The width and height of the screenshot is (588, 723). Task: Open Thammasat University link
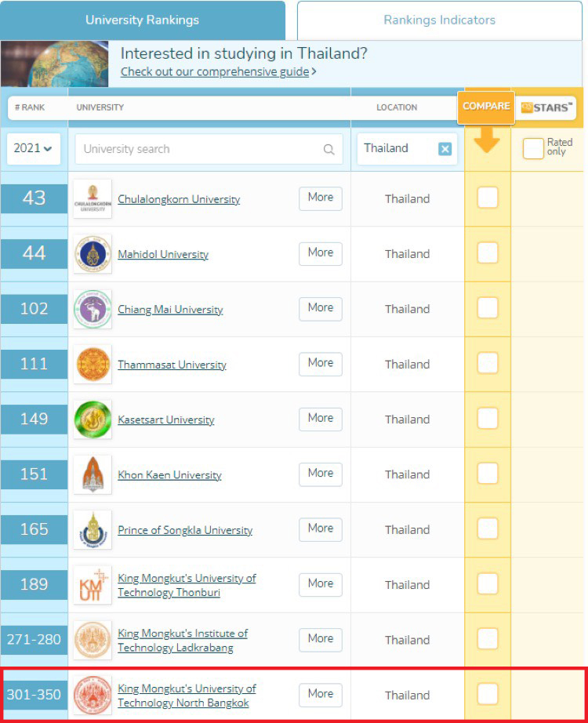tap(172, 365)
